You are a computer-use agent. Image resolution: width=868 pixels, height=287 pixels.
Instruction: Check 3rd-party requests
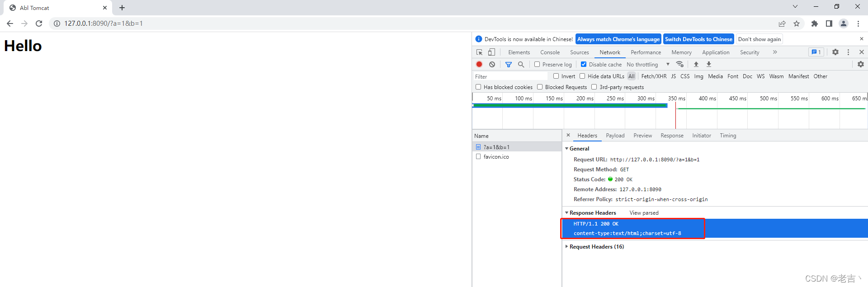594,87
